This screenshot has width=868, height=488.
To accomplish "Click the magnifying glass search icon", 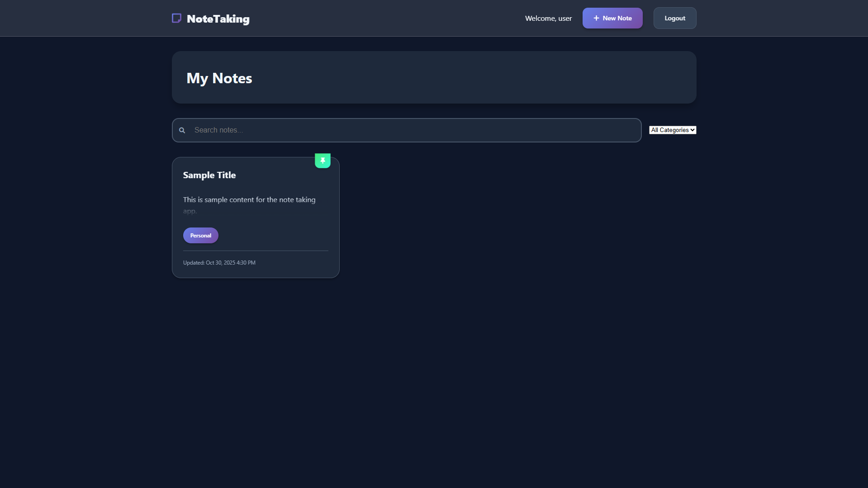I will [182, 130].
